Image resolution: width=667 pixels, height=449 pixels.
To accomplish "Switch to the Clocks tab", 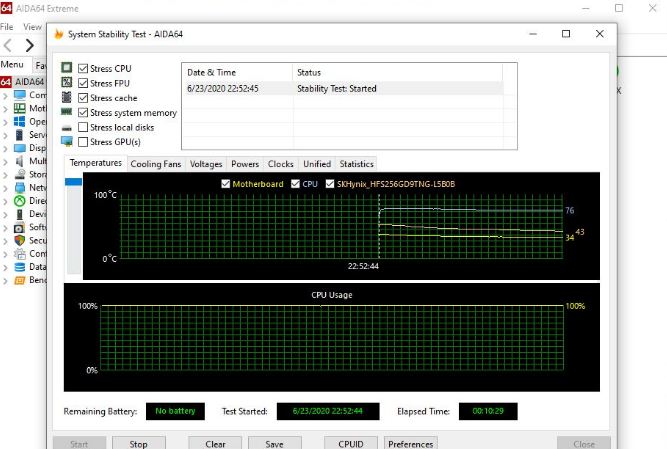I will [281, 164].
